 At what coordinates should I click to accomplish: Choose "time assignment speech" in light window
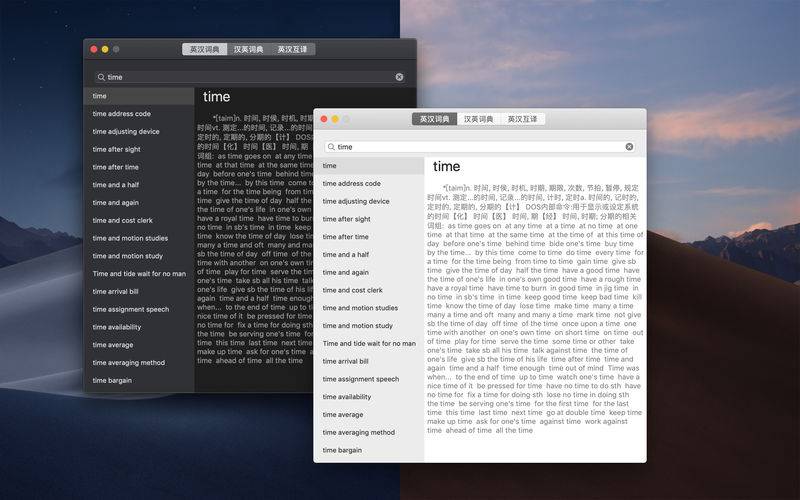tap(361, 379)
